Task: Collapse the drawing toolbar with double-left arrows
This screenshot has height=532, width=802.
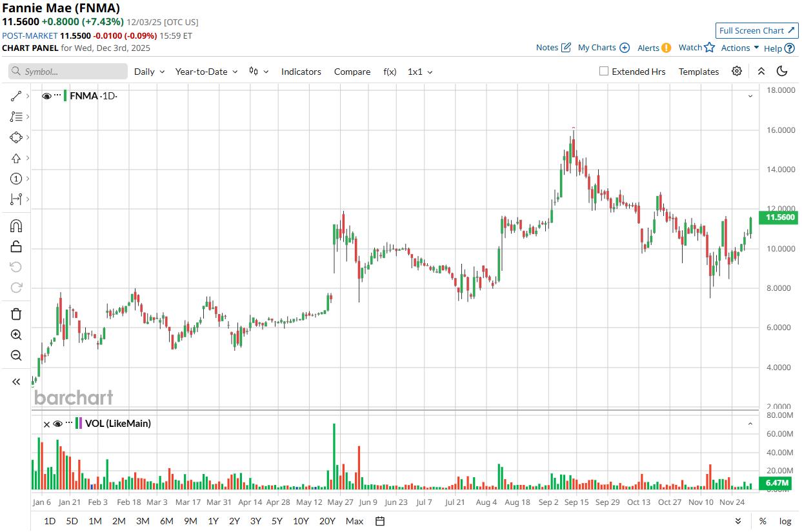Action: [x=16, y=382]
